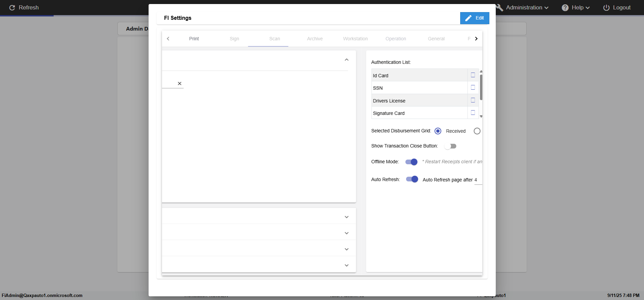This screenshot has height=300, width=644.
Task: Switch to the Print tab
Action: click(194, 39)
